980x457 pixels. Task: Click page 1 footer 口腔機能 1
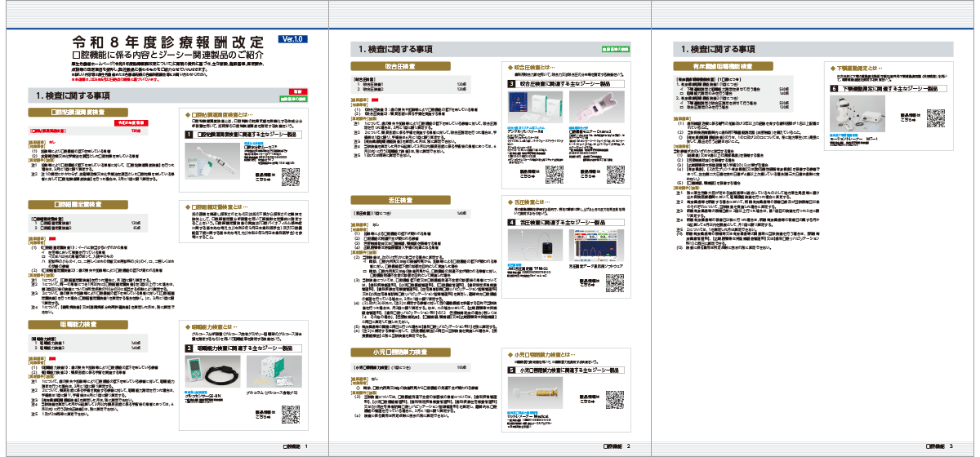click(296, 446)
